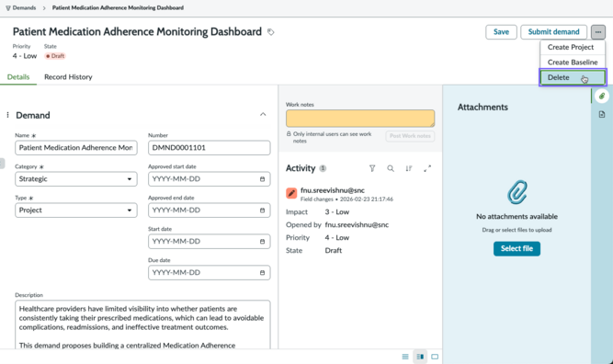Switch to the Details tab
This screenshot has width=613, height=364.
click(x=18, y=76)
